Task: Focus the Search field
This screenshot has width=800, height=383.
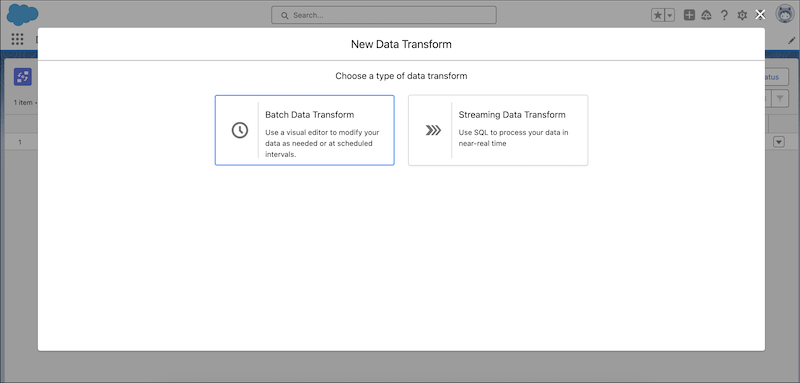Action: click(384, 15)
